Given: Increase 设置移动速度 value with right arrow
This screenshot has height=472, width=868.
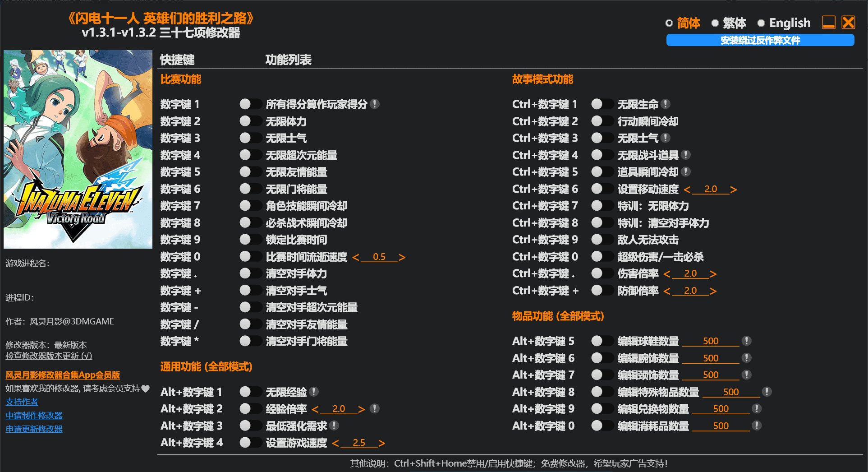Looking at the screenshot, I should (734, 190).
